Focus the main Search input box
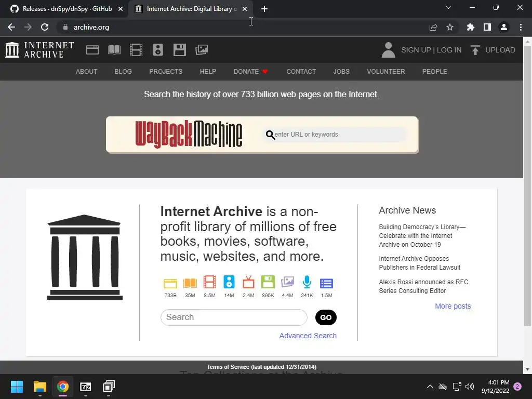 [234, 317]
